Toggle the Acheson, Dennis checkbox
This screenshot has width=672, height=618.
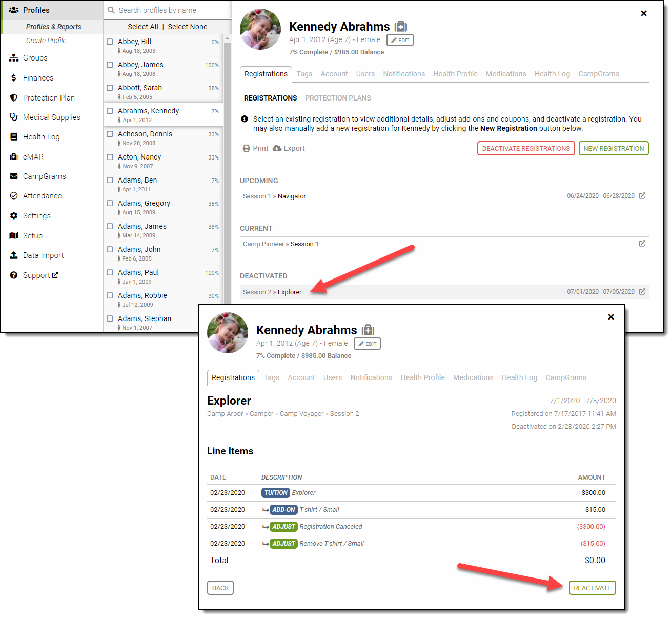click(x=110, y=134)
